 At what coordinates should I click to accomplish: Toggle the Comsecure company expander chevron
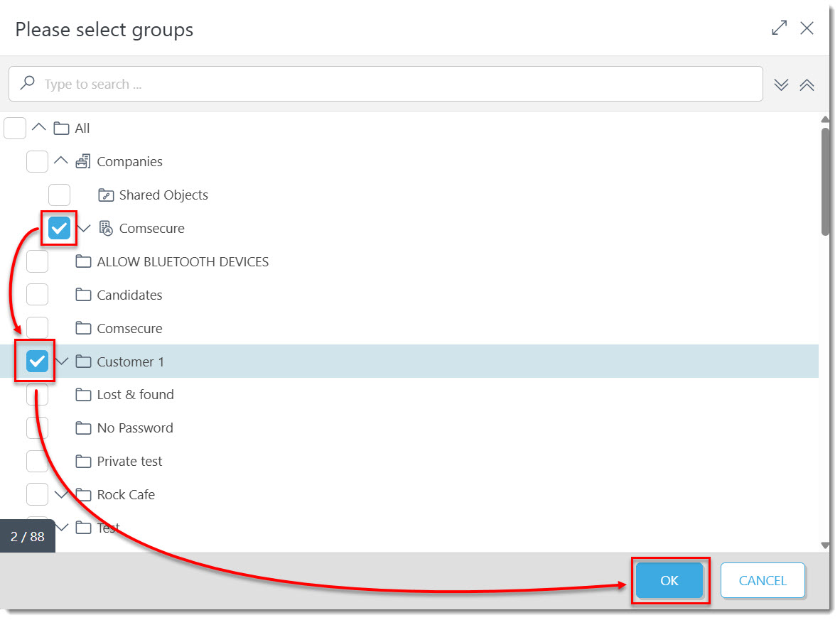tap(84, 229)
